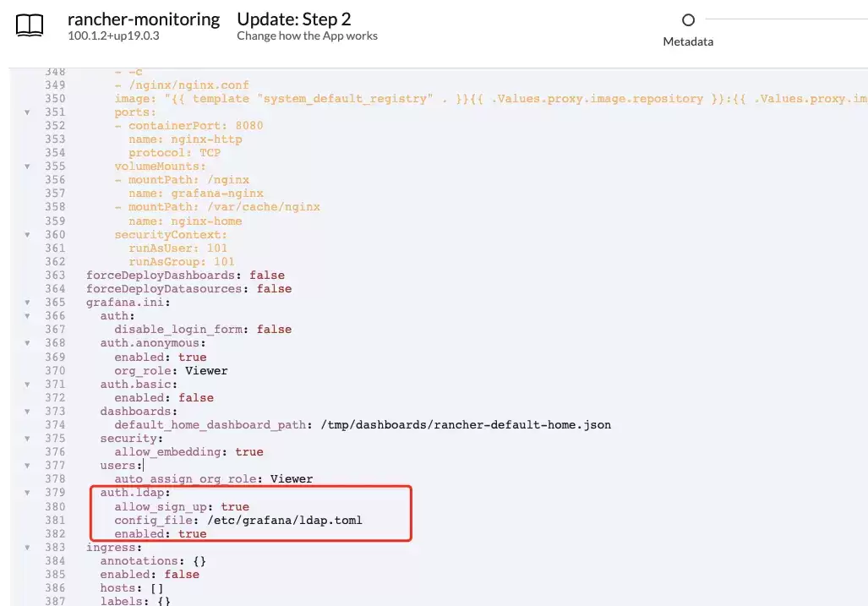
Task: Collapse the users block at line 377
Action: click(x=27, y=466)
